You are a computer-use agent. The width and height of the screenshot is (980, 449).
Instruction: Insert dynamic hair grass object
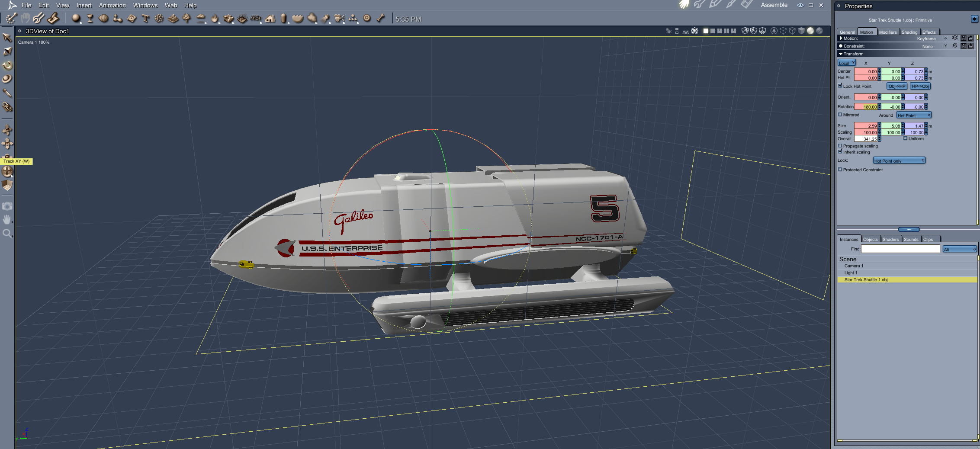242,18
